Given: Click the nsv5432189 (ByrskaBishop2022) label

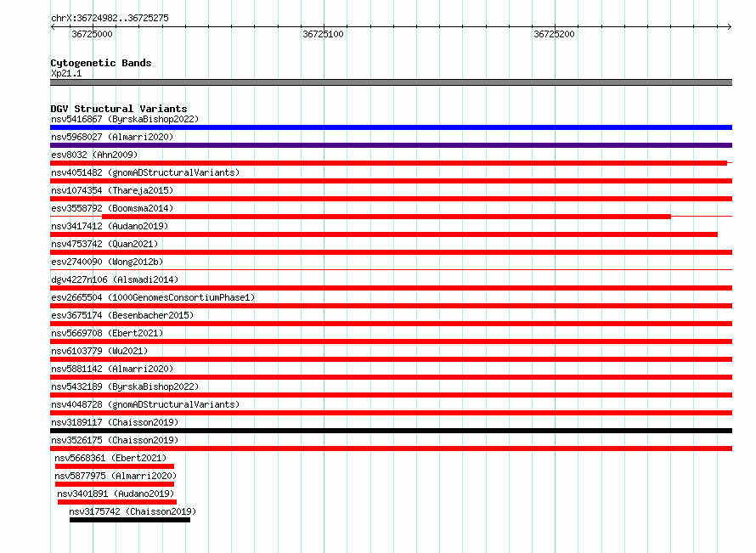Looking at the screenshot, I should pos(125,387).
